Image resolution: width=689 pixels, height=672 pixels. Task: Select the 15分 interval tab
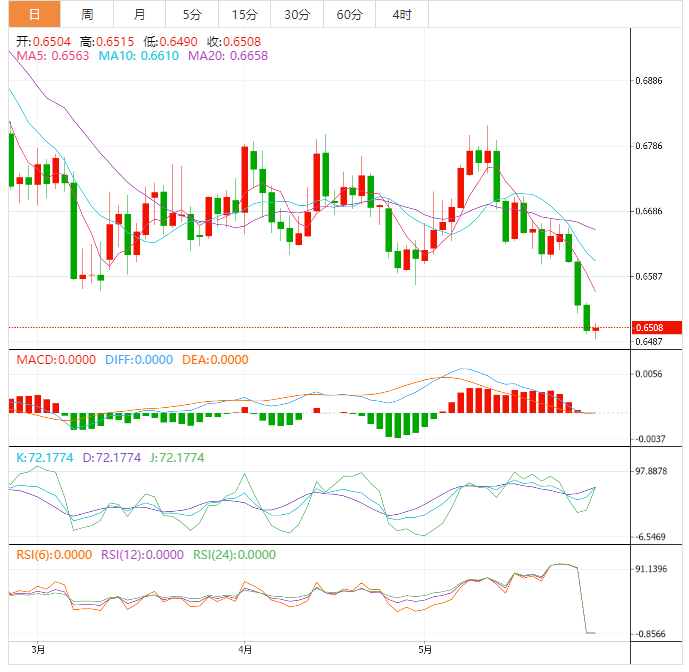coord(243,14)
